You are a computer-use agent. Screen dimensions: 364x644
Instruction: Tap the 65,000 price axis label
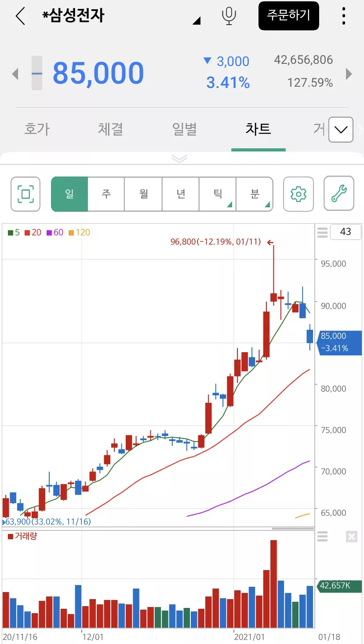pyautogui.click(x=333, y=513)
